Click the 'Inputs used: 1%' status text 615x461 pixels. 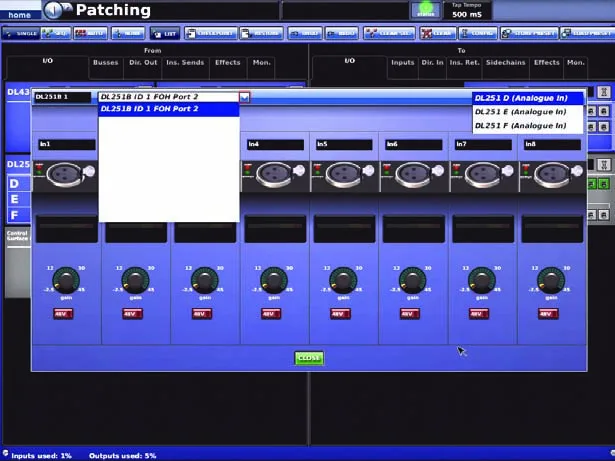[x=41, y=456]
